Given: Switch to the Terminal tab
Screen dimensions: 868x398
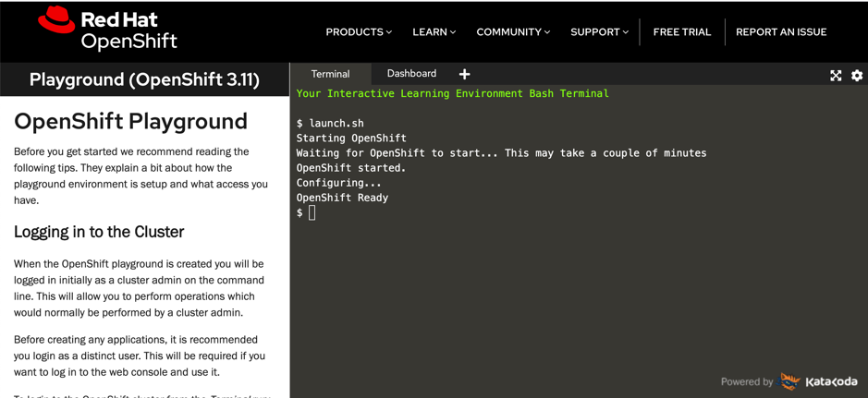Looking at the screenshot, I should (x=331, y=74).
